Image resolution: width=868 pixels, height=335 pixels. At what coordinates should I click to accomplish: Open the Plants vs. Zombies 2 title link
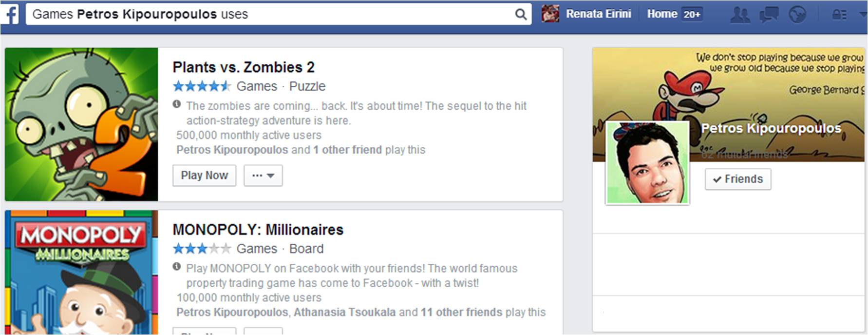(244, 67)
